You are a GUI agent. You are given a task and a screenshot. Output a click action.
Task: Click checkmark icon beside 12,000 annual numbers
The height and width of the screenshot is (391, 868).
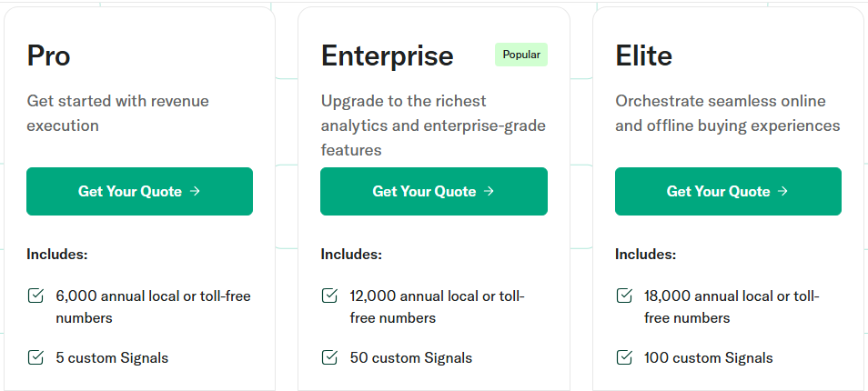(329, 296)
